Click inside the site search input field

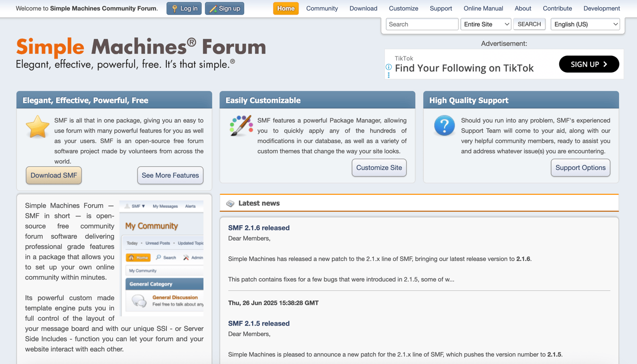(421, 24)
